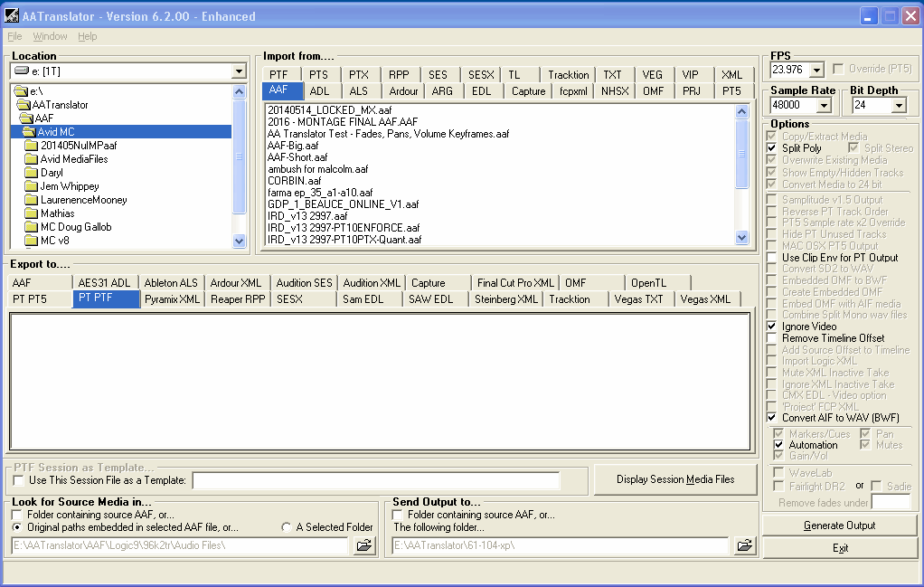Close the AATranslator window

pos(911,16)
